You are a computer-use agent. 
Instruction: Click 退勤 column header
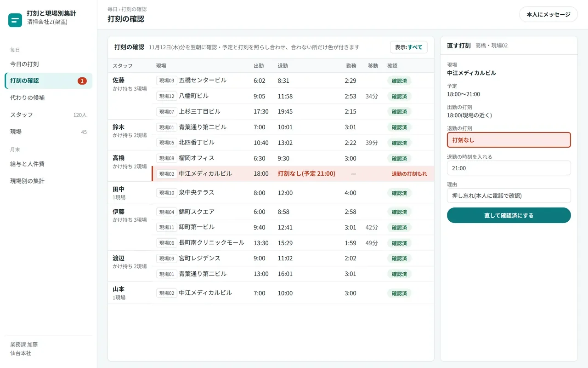pyautogui.click(x=283, y=66)
